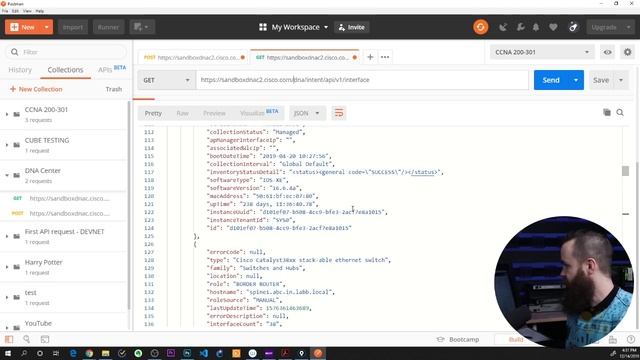Open find and replace in status bar
Image resolution: width=640 pixels, height=360 pixels.
[x=27, y=339]
